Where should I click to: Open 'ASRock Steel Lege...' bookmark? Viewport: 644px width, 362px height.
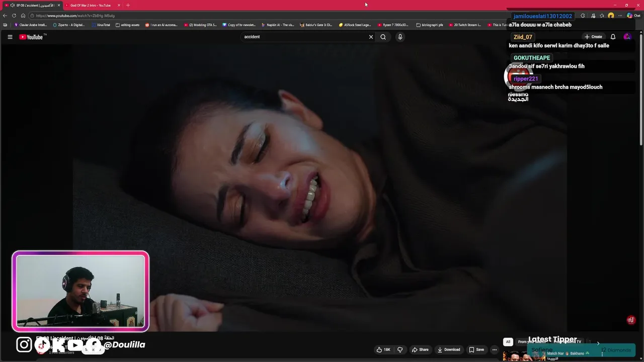(x=355, y=25)
